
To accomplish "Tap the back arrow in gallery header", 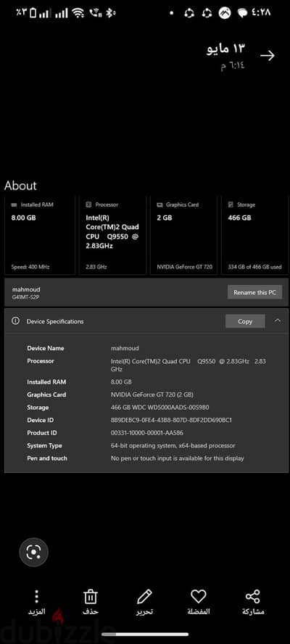I will [x=267, y=56].
